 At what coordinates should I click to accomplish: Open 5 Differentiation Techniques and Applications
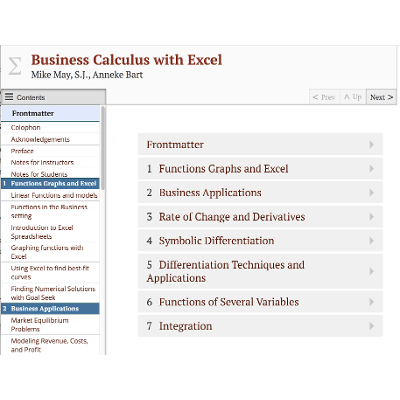click(260, 271)
